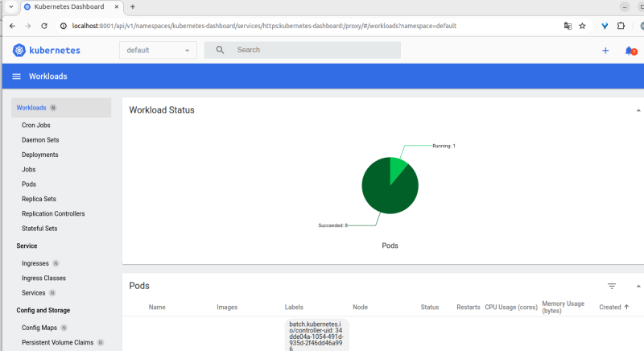Open Config and Storage section
This screenshot has width=644, height=351.
[43, 311]
